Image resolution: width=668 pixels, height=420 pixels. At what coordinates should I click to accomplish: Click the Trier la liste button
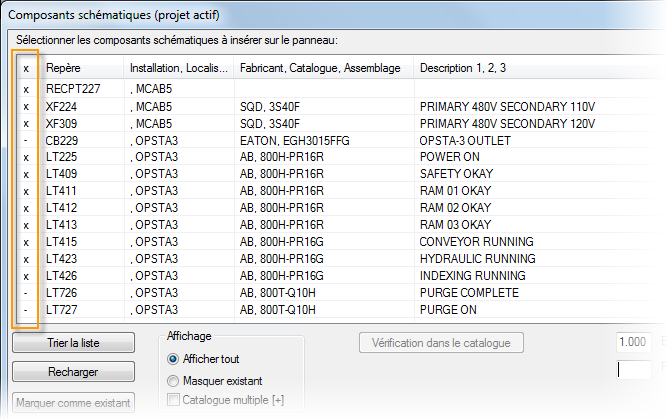74,343
